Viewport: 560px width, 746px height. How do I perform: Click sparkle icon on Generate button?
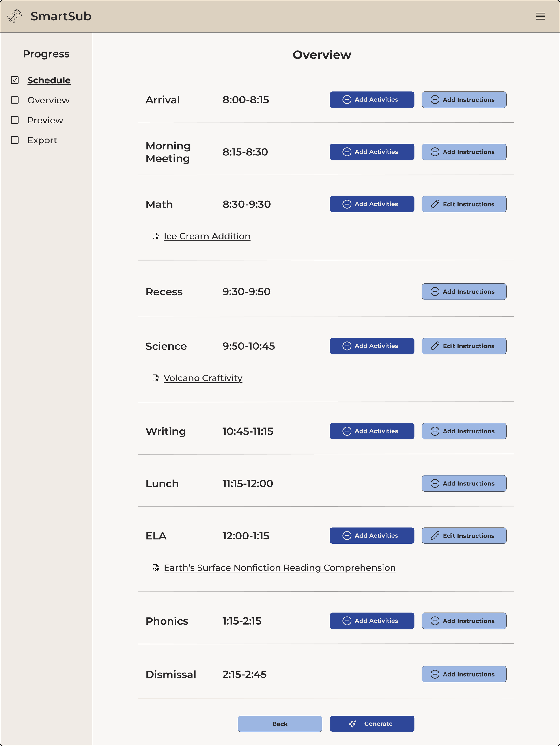[x=353, y=724]
